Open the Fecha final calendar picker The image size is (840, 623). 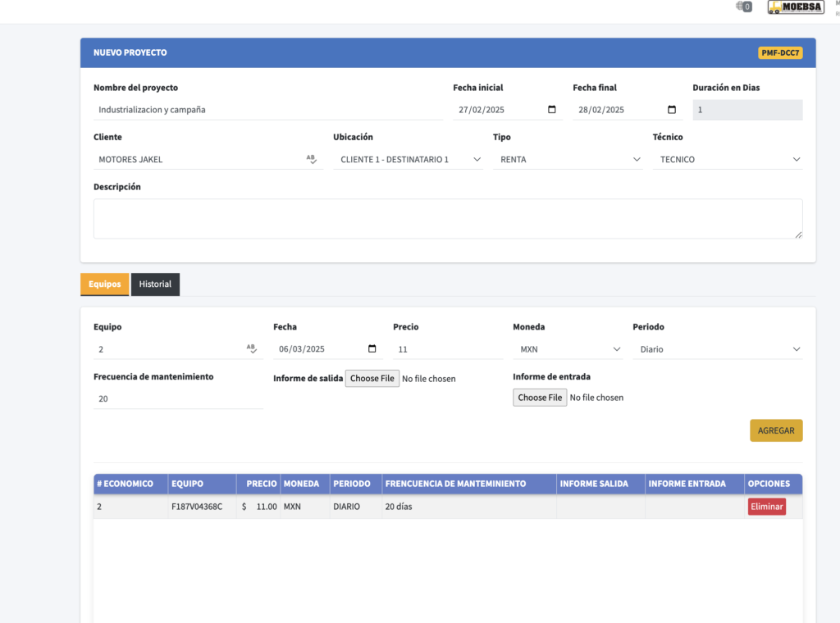(672, 110)
